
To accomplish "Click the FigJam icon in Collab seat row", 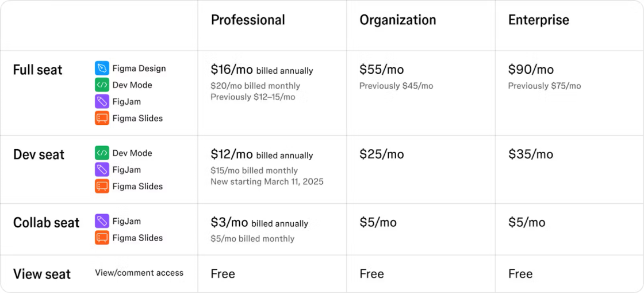I will (102, 221).
